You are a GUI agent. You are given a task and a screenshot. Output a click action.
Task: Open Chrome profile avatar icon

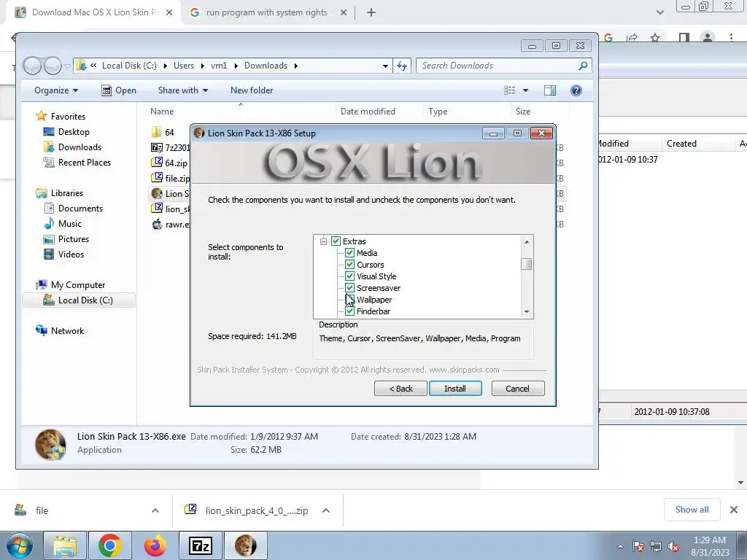[x=708, y=37]
